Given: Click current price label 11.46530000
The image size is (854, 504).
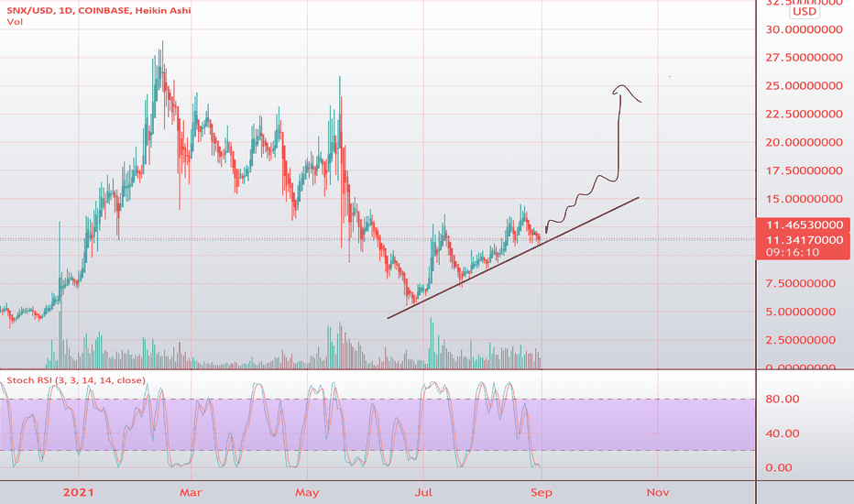Looking at the screenshot, I should pyautogui.click(x=804, y=225).
